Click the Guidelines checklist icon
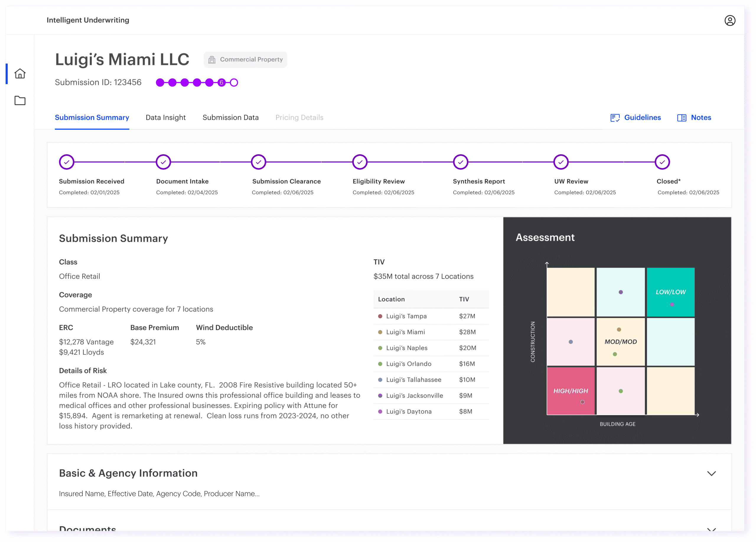The image size is (756, 542). click(615, 118)
